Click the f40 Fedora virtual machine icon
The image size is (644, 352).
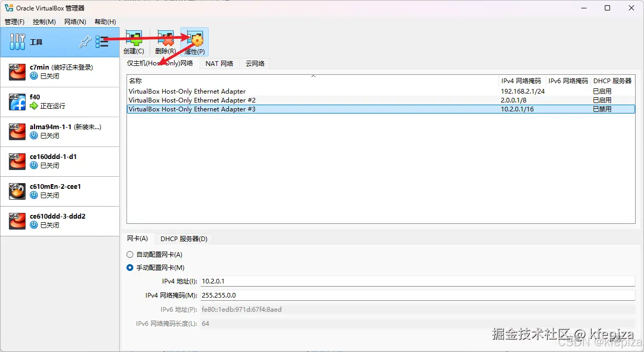pos(17,102)
